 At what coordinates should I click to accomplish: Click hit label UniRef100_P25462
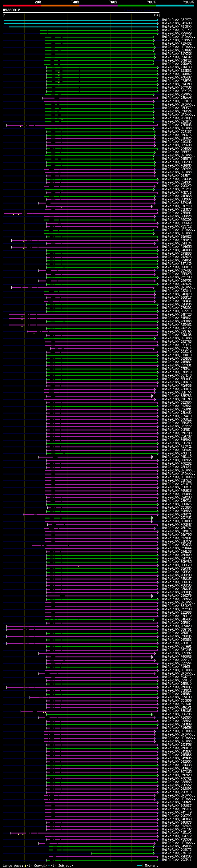point(177,325)
